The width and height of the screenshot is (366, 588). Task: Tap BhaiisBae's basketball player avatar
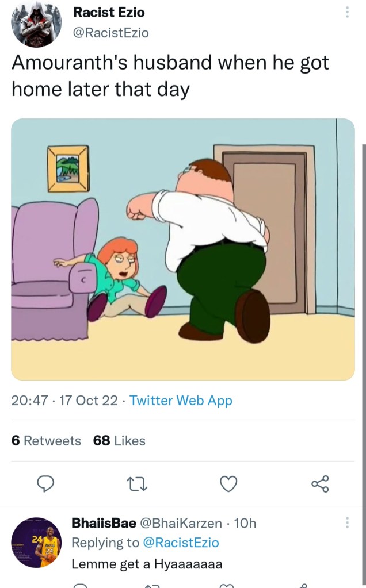37,543
